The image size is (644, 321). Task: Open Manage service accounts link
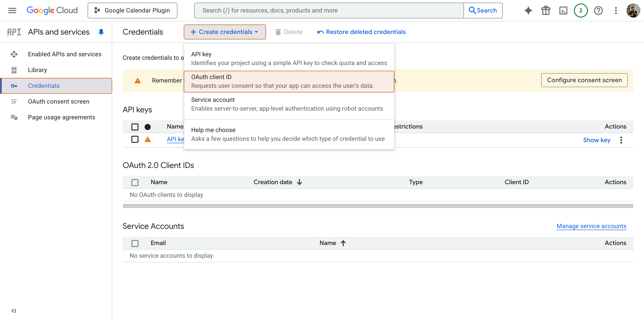pos(591,226)
